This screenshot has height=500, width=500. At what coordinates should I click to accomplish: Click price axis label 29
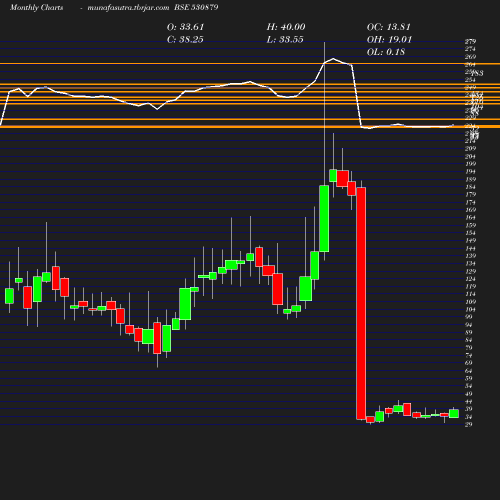(469, 425)
